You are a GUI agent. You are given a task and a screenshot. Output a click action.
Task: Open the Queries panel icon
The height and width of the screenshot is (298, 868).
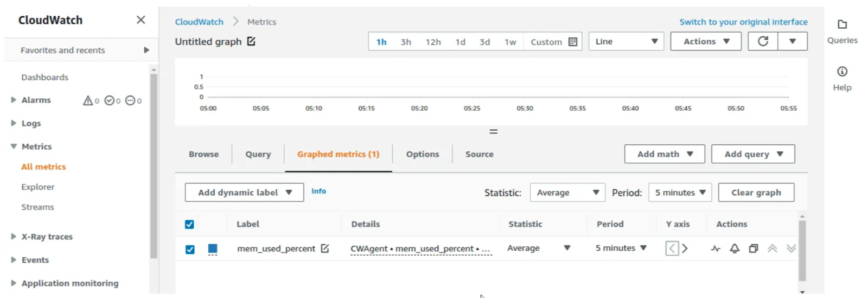click(842, 24)
